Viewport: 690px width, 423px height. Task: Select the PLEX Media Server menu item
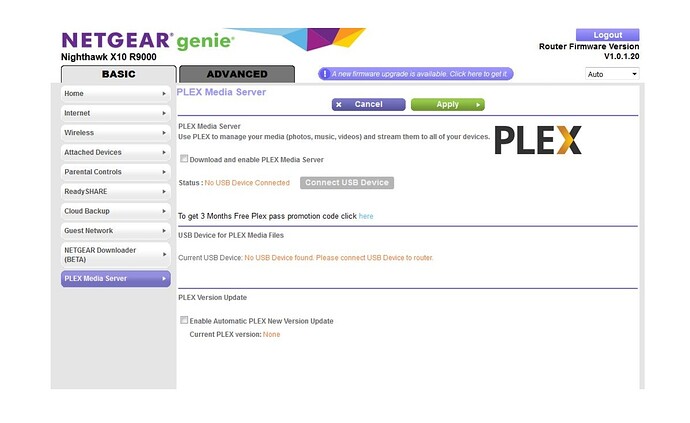pos(116,279)
